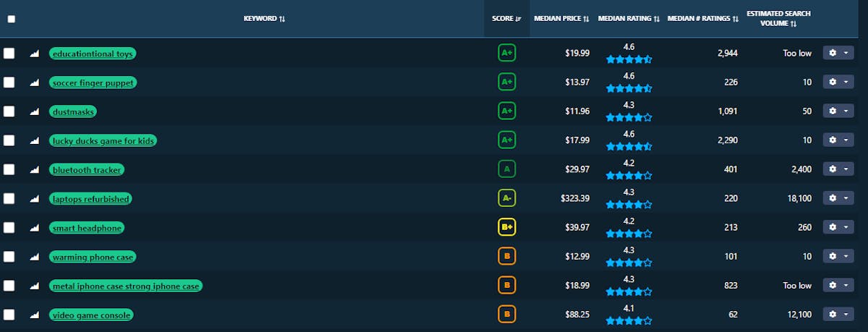
Task: Check the video game console row checkbox
Action: 9,315
